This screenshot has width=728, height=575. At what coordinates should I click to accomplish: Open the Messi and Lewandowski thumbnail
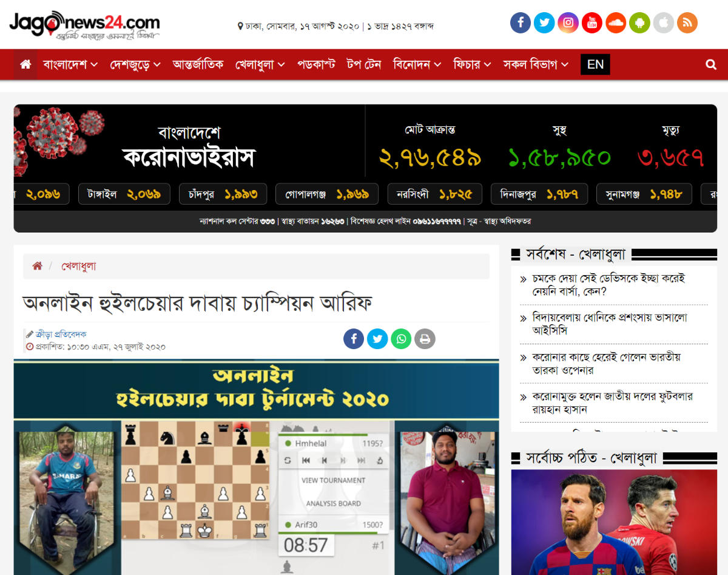tap(614, 522)
